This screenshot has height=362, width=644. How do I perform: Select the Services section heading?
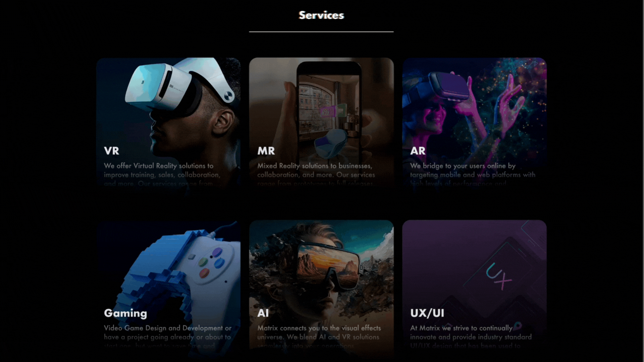(x=321, y=15)
